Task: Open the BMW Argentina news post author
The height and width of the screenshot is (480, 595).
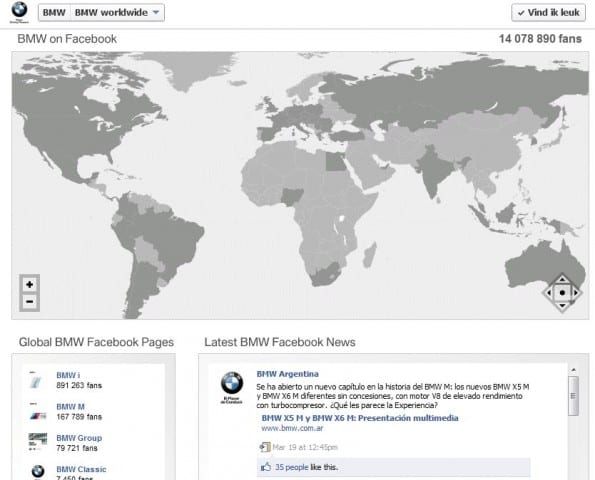Action: pyautogui.click(x=288, y=374)
